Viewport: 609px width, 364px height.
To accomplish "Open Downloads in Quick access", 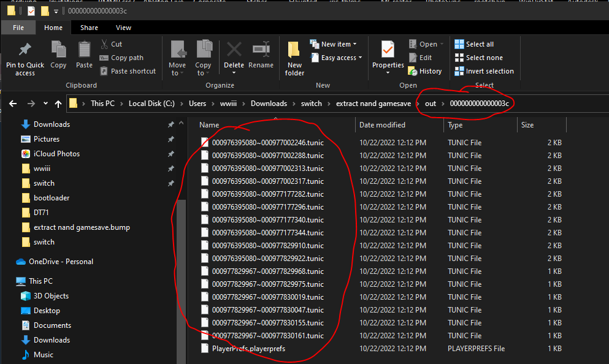I will [x=52, y=124].
